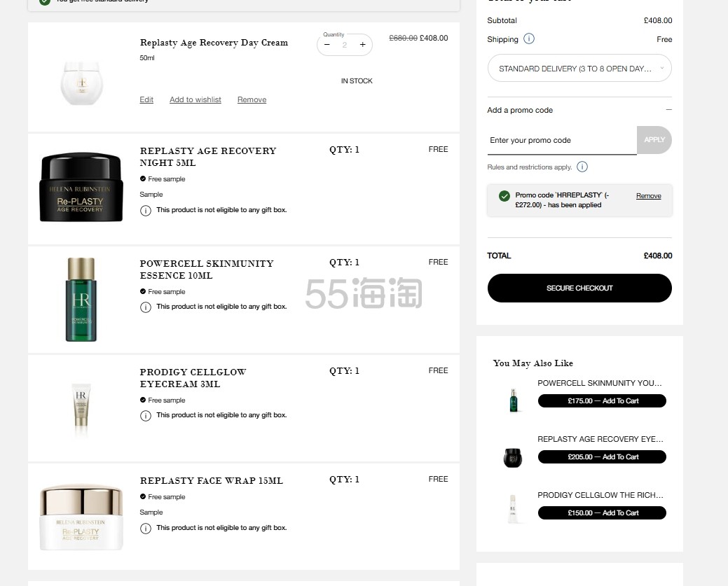Click the Day Cream quantity value field
The height and width of the screenshot is (586, 728).
(345, 45)
